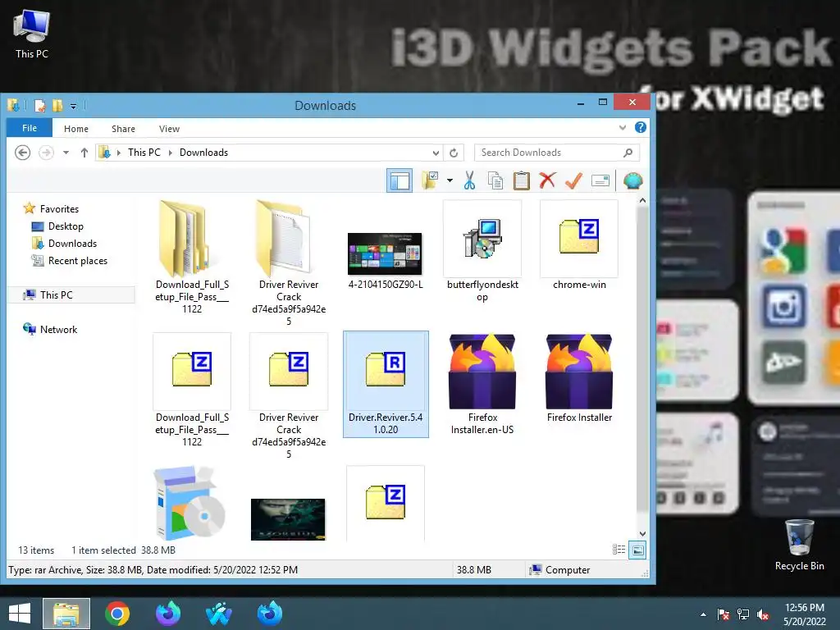Open dropdown arrow beside folder options icon
Viewport: 840px width, 630px height.
(450, 180)
